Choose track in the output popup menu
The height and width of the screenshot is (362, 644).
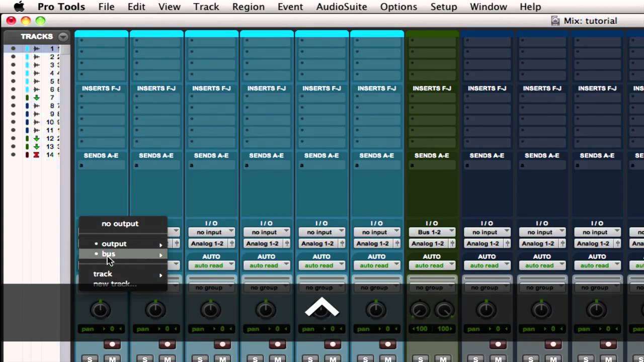coord(122,274)
